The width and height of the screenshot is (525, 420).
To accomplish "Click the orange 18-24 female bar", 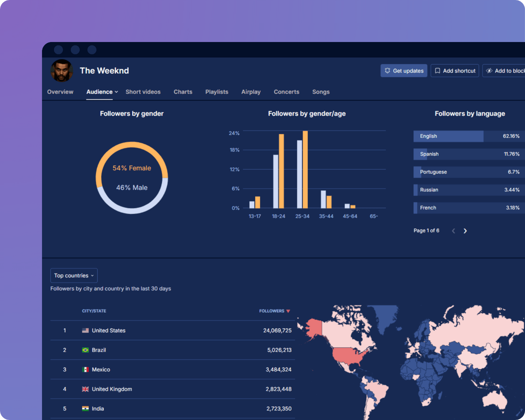I will [281, 171].
